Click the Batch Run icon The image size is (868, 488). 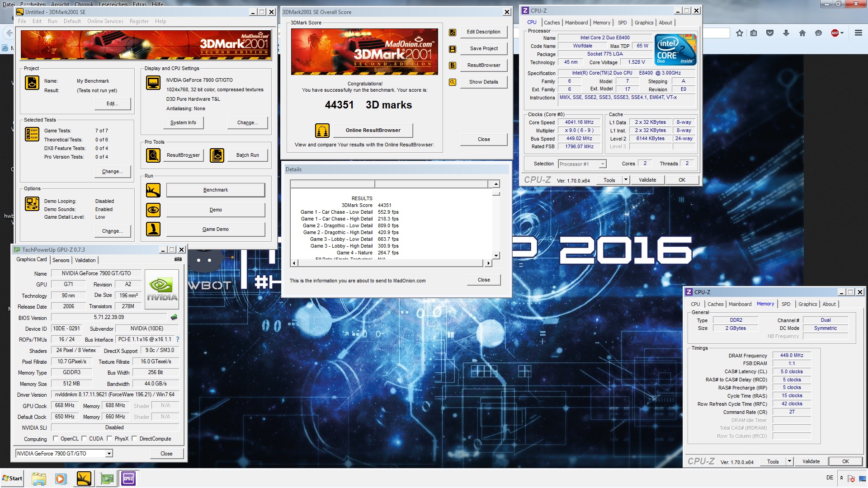217,155
